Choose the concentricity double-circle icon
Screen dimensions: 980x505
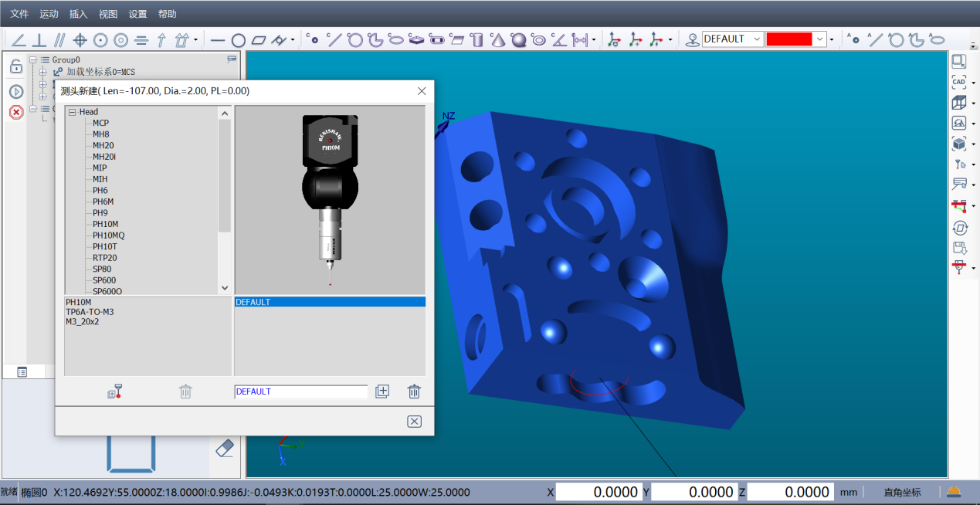click(x=120, y=39)
